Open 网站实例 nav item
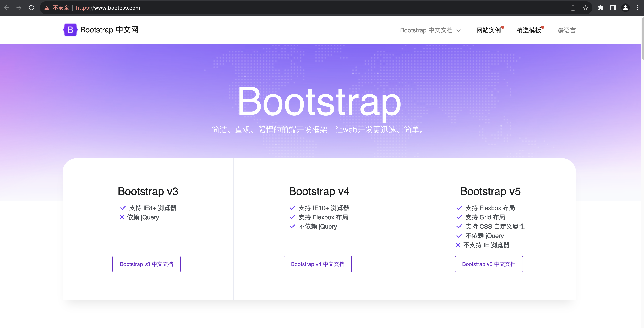The image size is (644, 328). (x=488, y=30)
